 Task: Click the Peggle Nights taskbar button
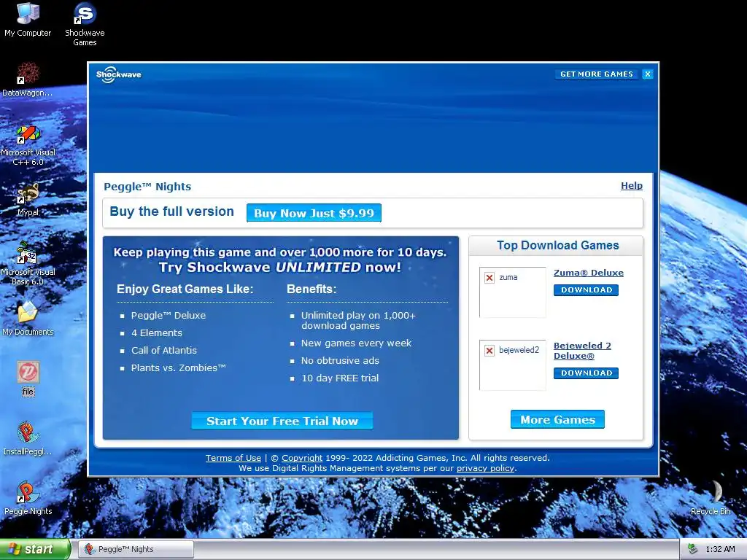[136, 549]
